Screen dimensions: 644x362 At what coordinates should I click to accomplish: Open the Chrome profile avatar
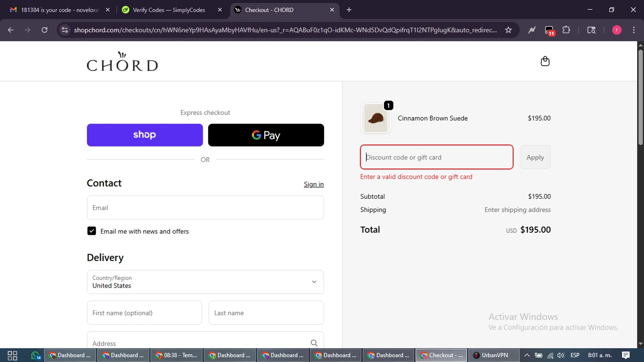pos(617,30)
